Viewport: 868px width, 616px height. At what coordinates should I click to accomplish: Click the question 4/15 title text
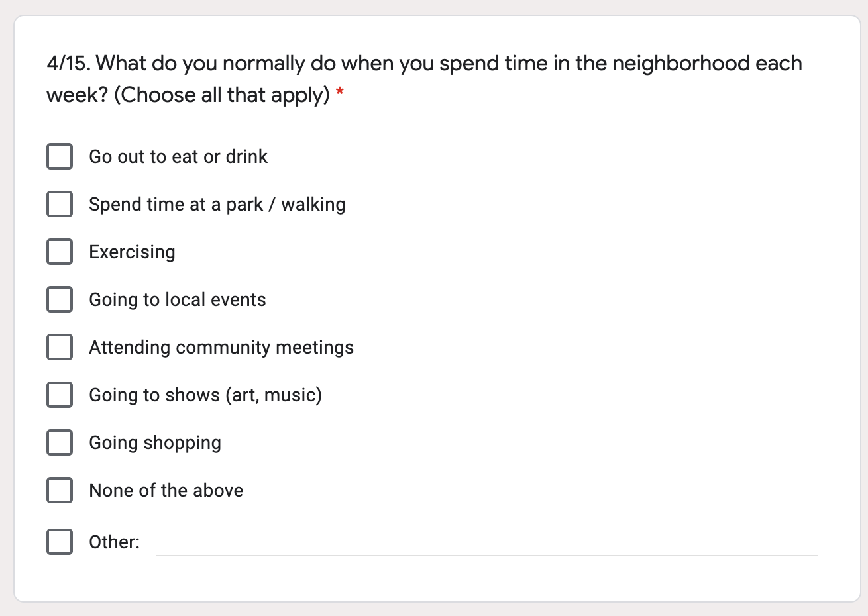tap(424, 79)
